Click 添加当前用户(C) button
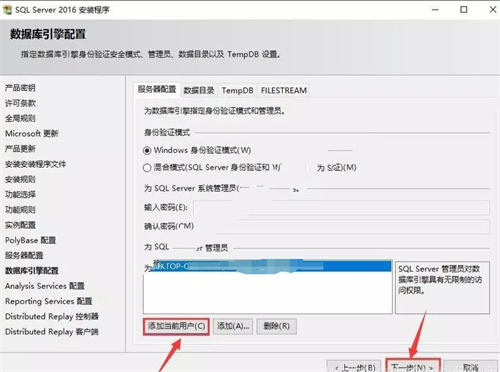Viewport: 500px width, 372px height. click(176, 326)
